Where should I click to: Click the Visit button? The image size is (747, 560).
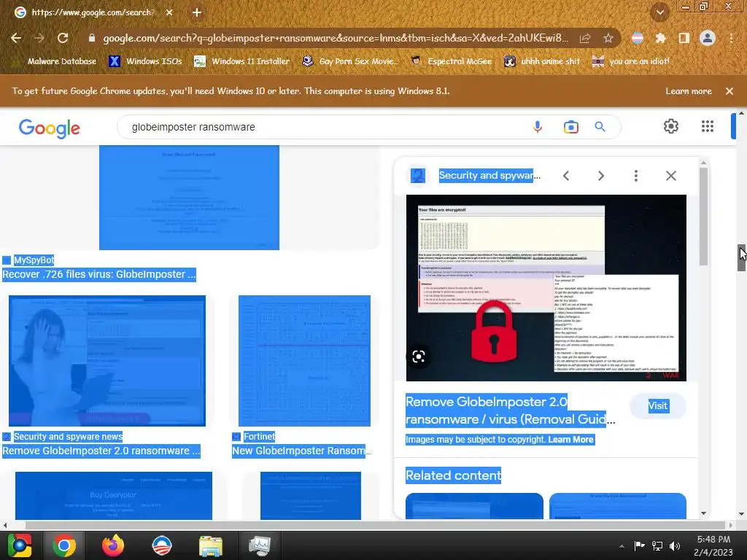point(658,405)
